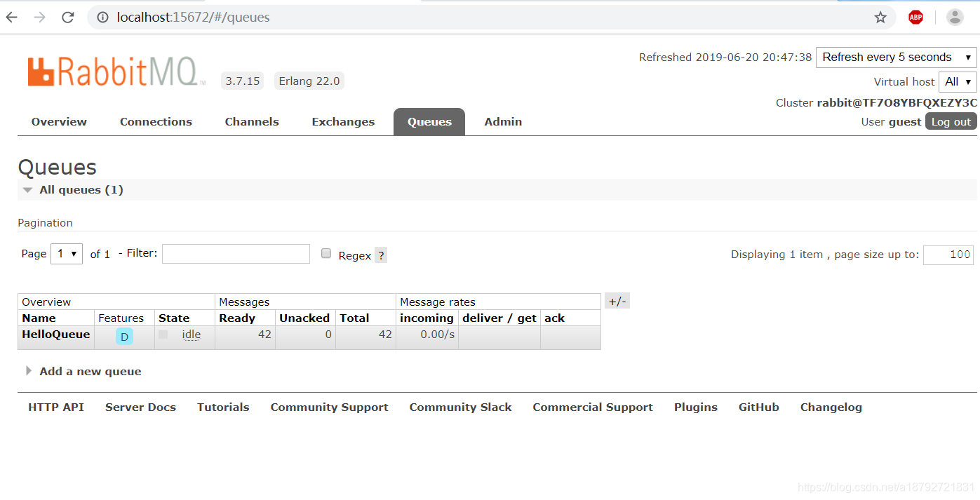Click the HelloQueue state indicator square

click(x=163, y=335)
